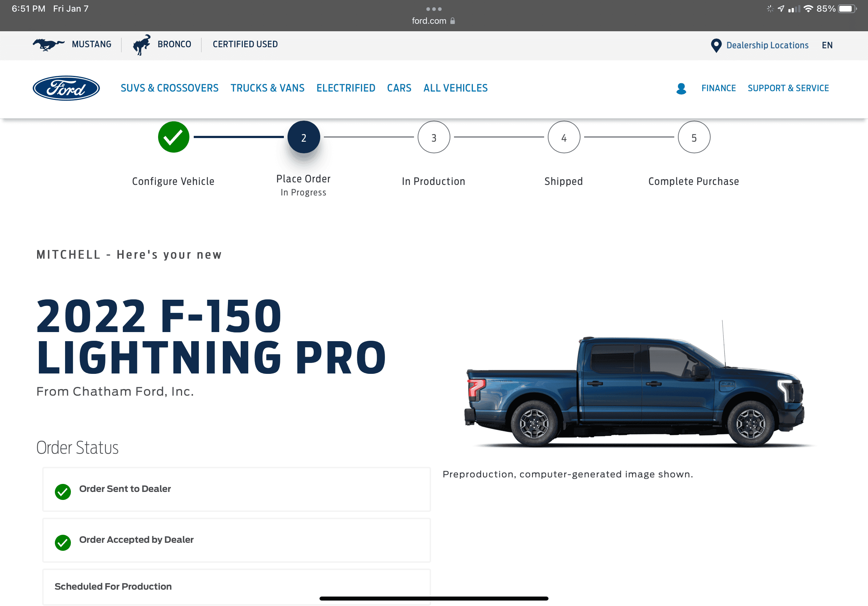Select step 5 Complete Purchase circle
Image resolution: width=868 pixels, height=606 pixels.
pos(694,137)
